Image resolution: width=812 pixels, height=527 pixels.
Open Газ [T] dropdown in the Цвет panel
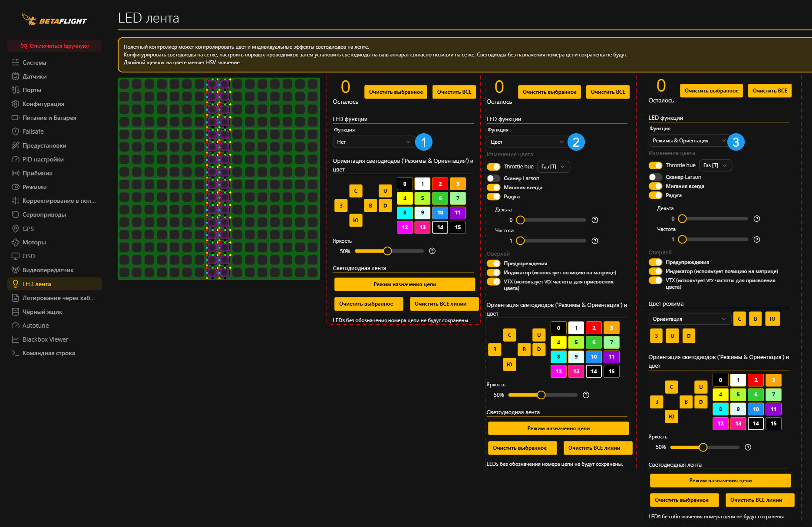point(554,167)
